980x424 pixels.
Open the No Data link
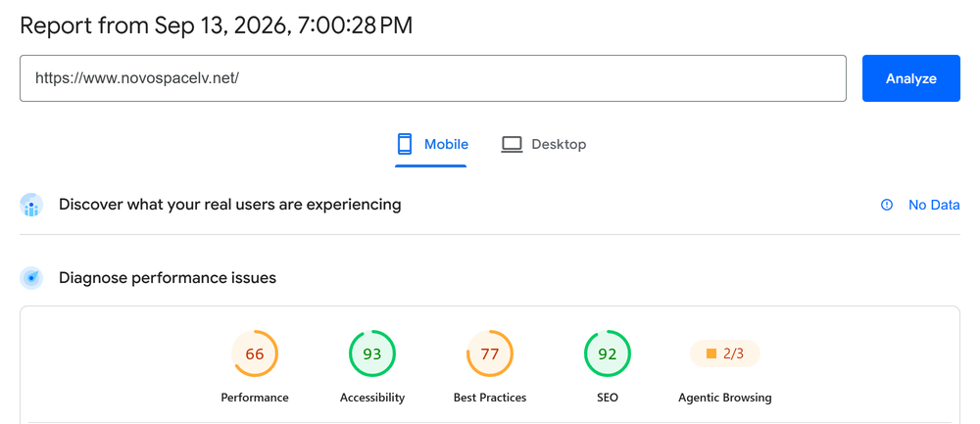934,205
